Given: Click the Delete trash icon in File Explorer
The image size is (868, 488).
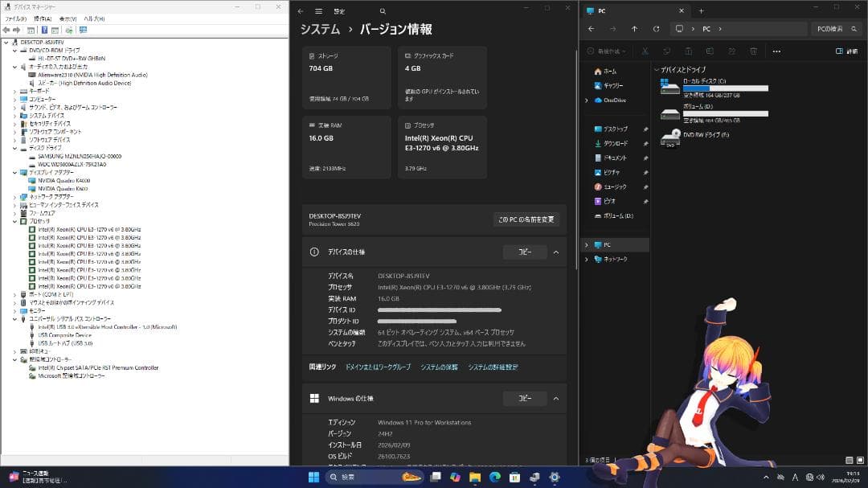Looking at the screenshot, I should click(x=753, y=51).
